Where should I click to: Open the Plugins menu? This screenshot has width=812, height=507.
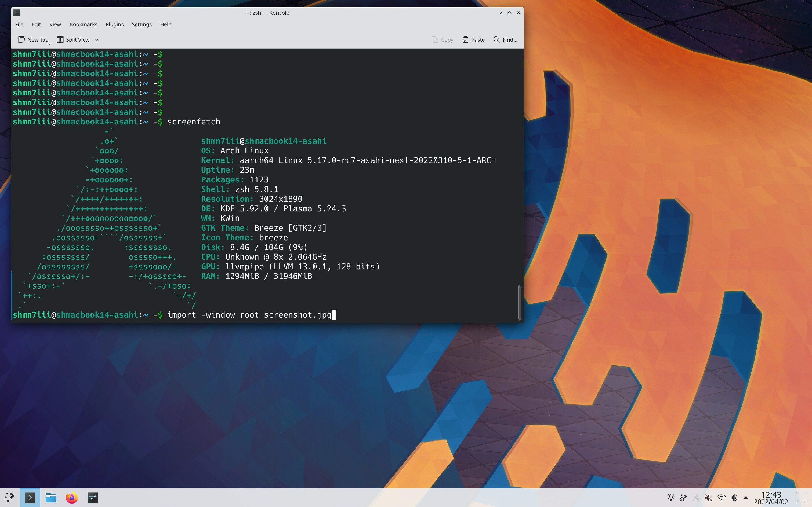point(114,24)
